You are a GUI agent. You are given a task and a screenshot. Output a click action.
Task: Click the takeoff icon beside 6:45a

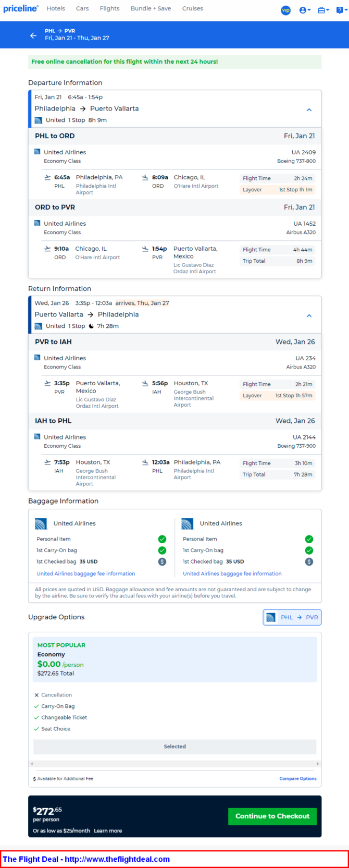coord(47,177)
